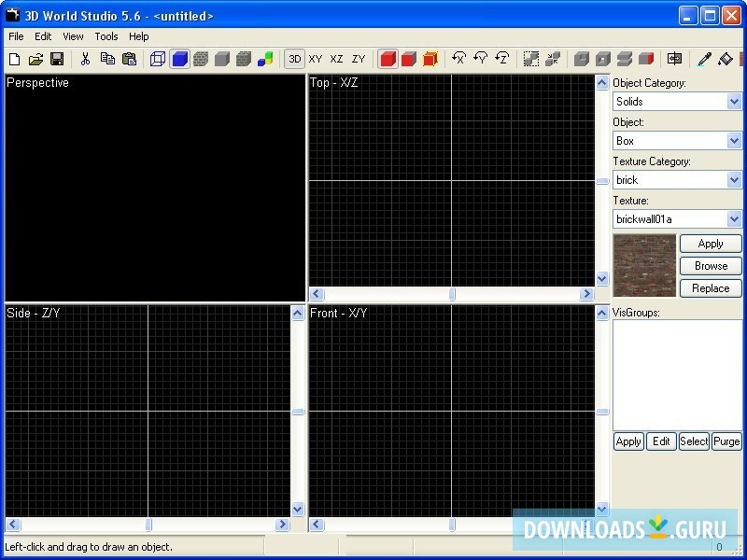Click inside the Perspective viewport
Viewport: 747px width, 560px height.
pyautogui.click(x=155, y=189)
